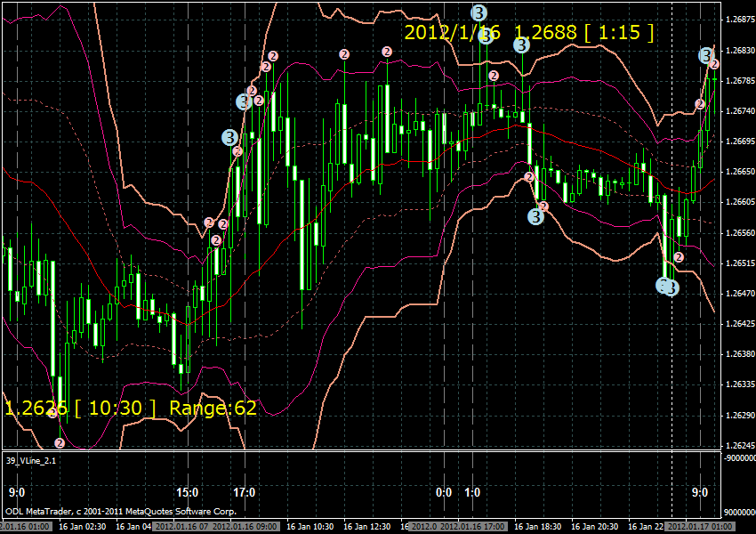Image resolution: width=756 pixels, height=534 pixels.
Task: Select the 15:0 session time marker
Action: click(x=188, y=493)
